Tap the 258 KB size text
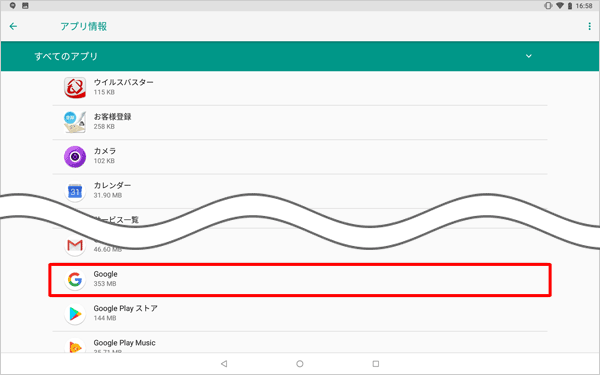600x375 pixels. 104,127
